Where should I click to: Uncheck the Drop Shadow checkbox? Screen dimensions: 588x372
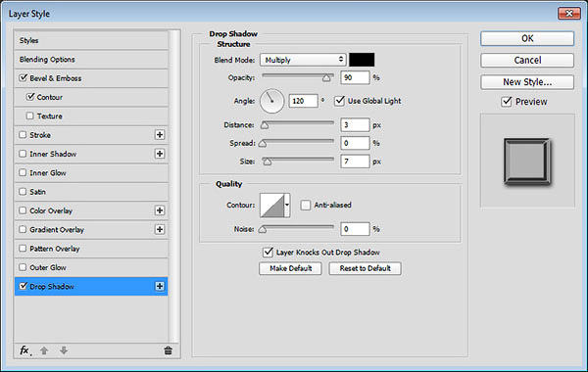pos(24,286)
